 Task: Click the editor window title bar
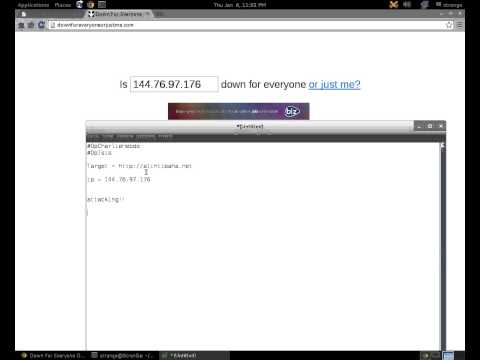pyautogui.click(x=250, y=126)
